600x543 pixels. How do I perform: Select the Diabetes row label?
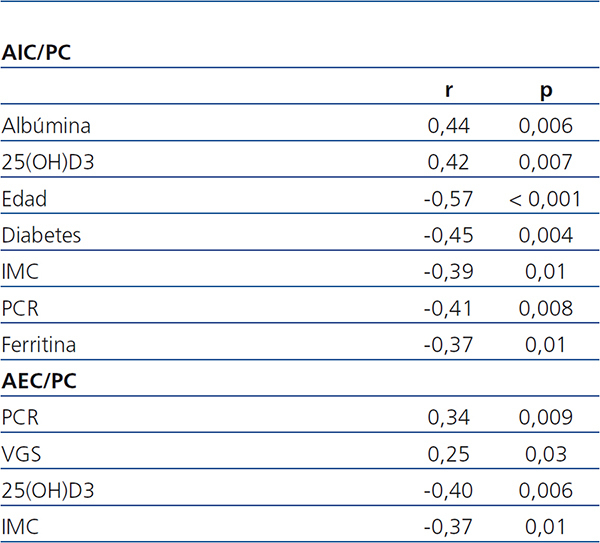click(x=41, y=235)
